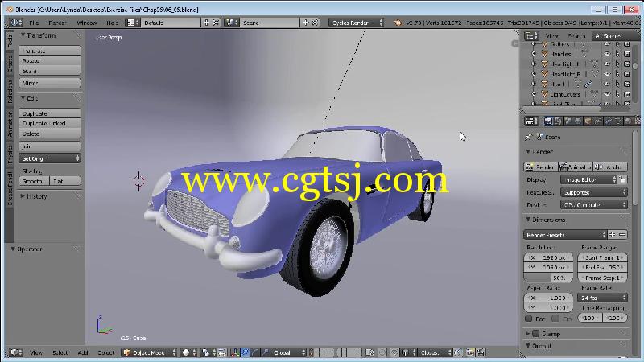Open the 24 fps frame rate dropdown
Image resolution: width=644 pixels, height=362 pixels.
pyautogui.click(x=602, y=298)
